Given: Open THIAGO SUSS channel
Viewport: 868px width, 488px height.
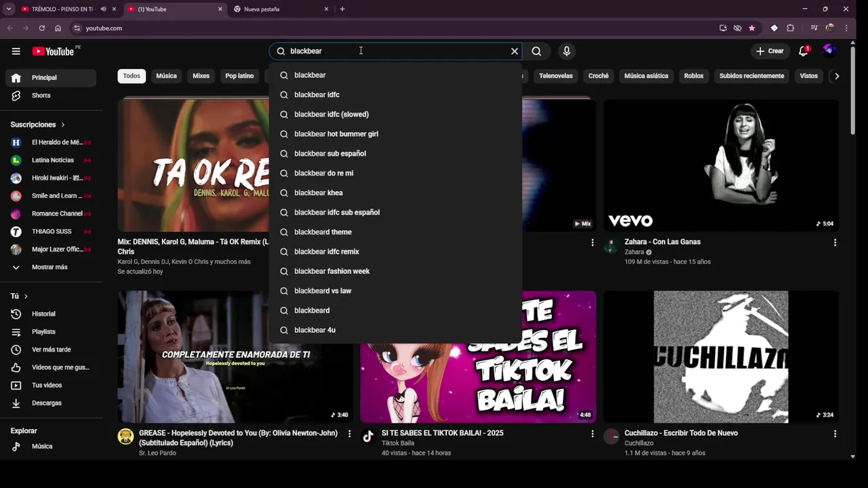Looking at the screenshot, I should [x=51, y=231].
